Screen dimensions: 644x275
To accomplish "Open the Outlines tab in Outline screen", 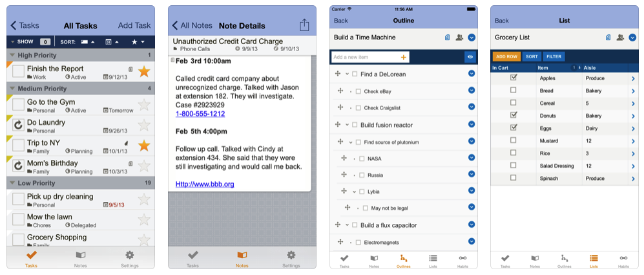I will (403, 261).
